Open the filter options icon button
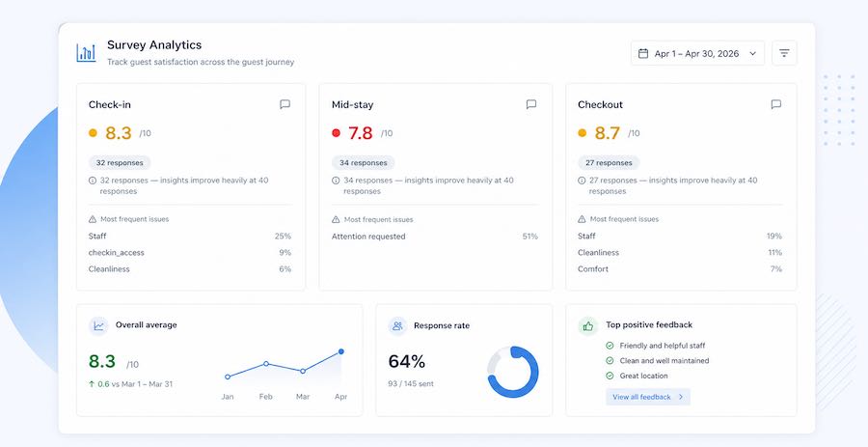The image size is (868, 447). (x=784, y=53)
